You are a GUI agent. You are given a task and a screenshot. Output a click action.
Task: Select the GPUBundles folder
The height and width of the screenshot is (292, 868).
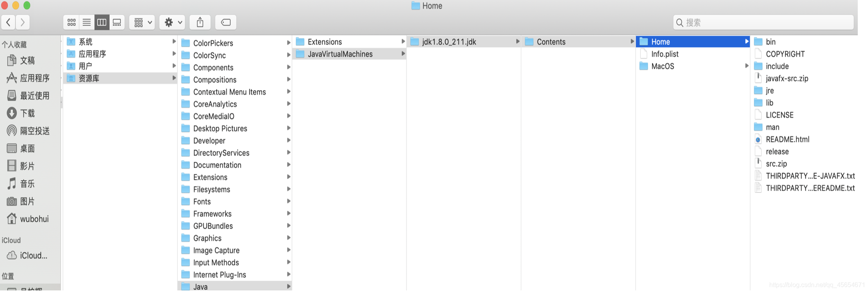click(x=235, y=226)
